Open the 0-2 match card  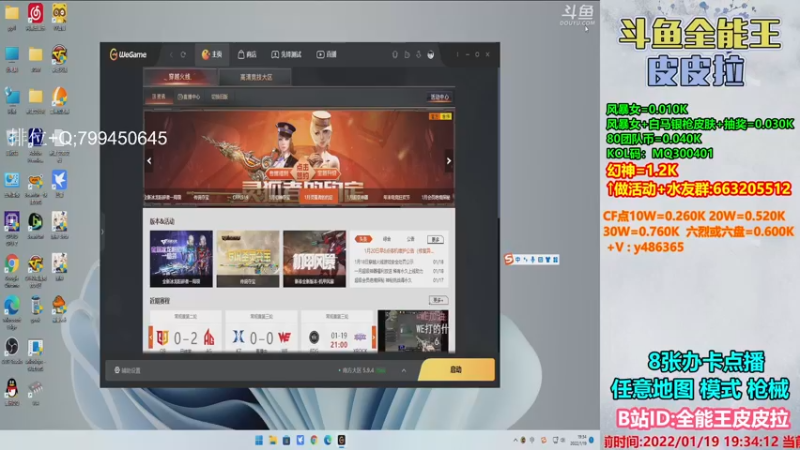point(186,332)
